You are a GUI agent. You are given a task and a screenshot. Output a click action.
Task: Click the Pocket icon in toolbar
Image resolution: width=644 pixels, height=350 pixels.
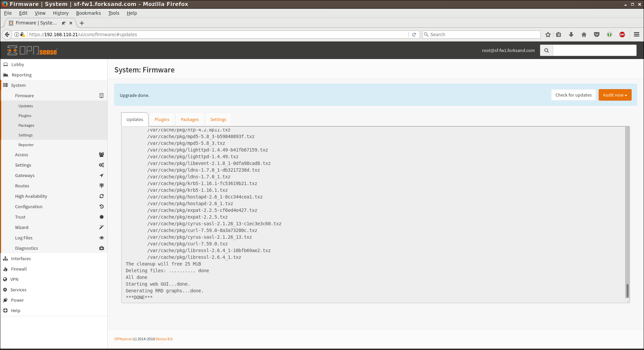tap(597, 35)
